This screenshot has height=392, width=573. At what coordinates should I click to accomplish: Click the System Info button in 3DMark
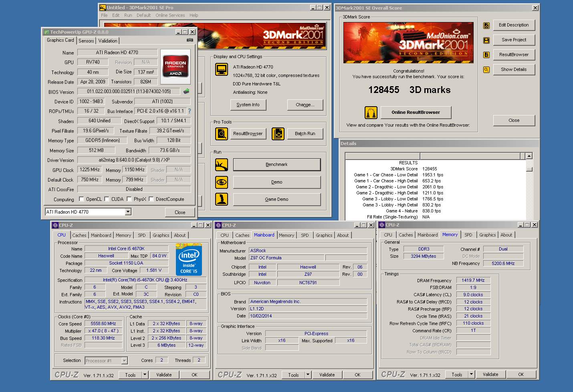(248, 105)
